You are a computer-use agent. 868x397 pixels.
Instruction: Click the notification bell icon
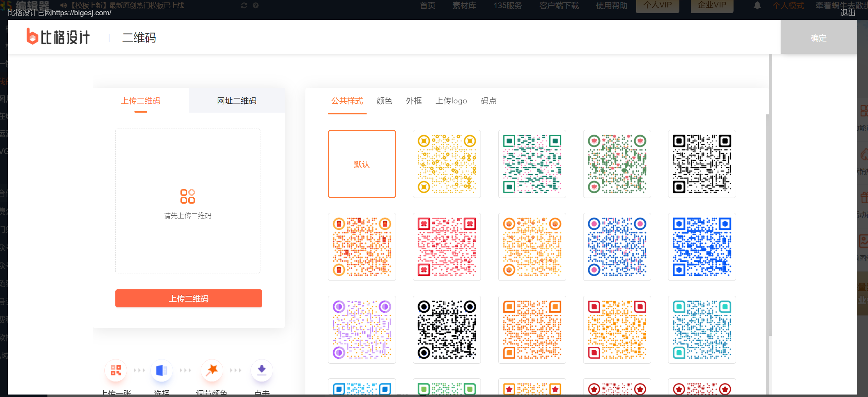[x=757, y=6]
